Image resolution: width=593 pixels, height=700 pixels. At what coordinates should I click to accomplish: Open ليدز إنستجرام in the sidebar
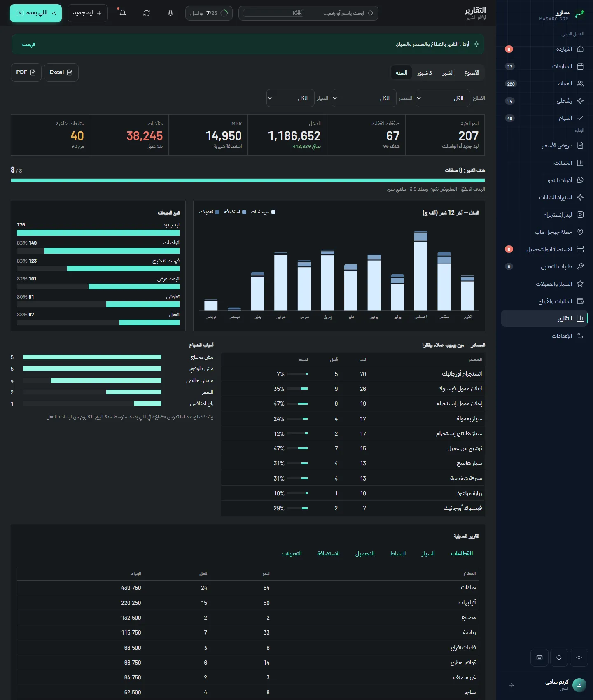(x=544, y=215)
